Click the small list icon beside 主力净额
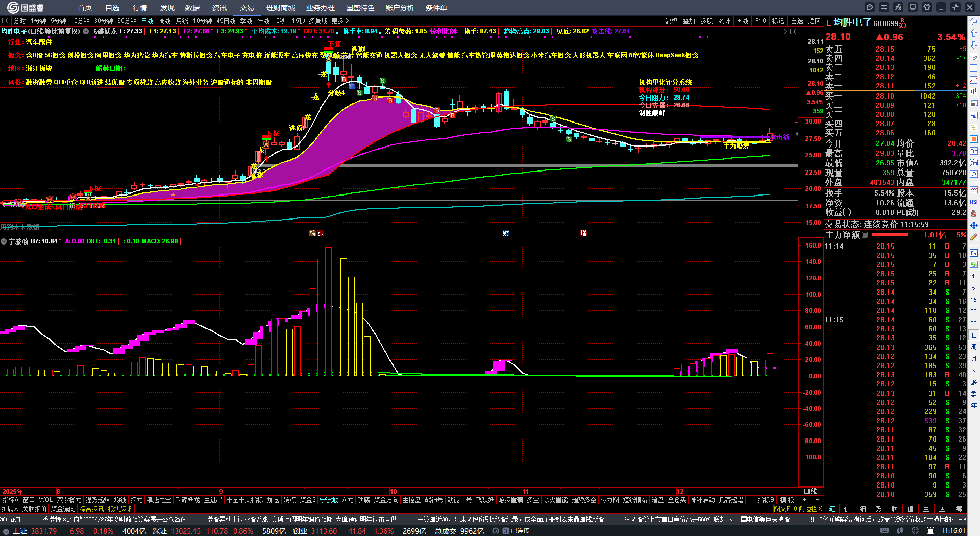The image size is (980, 536). tap(865, 235)
